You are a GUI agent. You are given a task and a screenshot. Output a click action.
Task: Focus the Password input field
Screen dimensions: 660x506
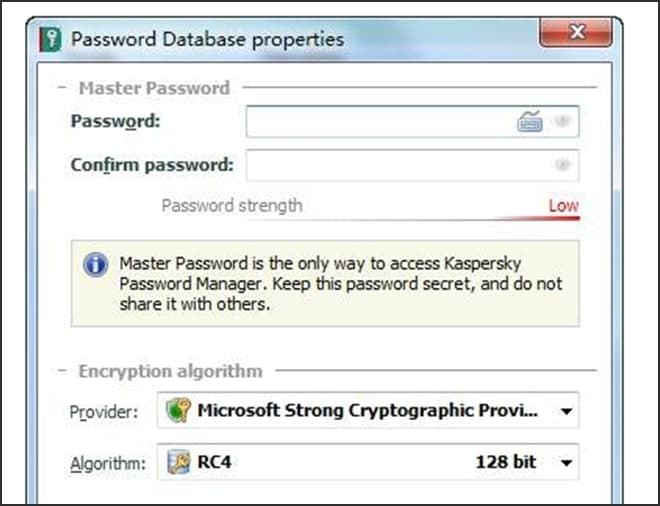click(x=380, y=122)
